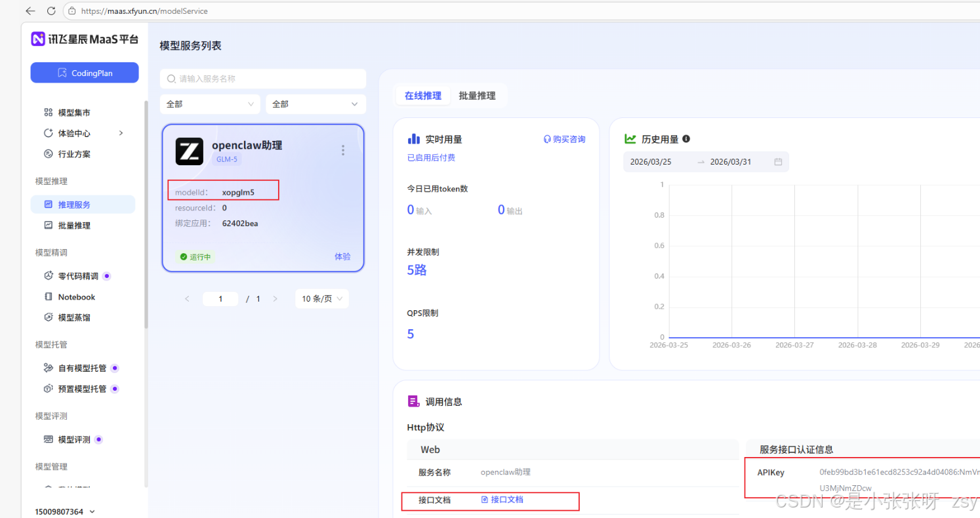This screenshot has width=980, height=518.
Task: Open the first 全部 filter dropdown
Action: (x=210, y=104)
